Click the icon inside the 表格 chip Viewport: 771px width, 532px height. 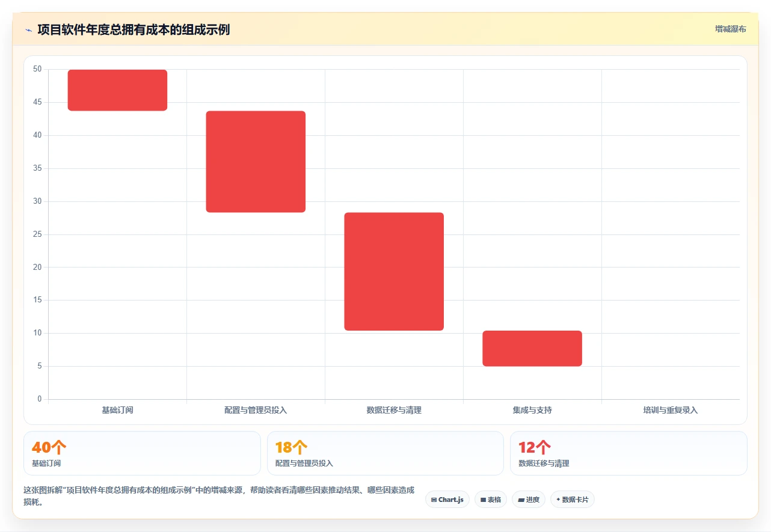[483, 500]
